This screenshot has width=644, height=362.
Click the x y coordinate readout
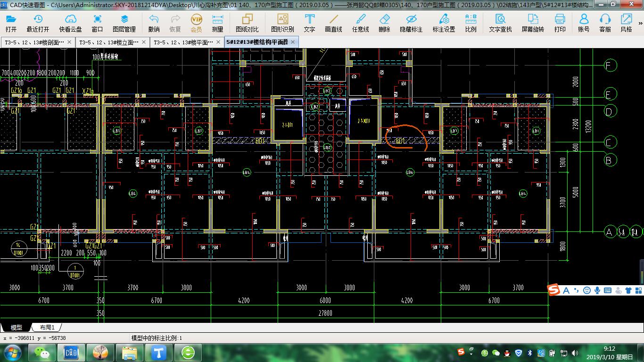coord(34,338)
